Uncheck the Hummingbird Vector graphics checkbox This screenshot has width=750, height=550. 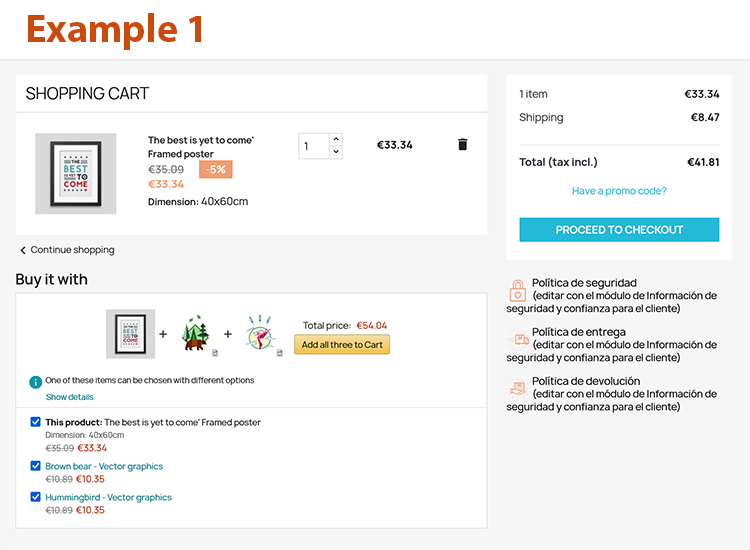pos(36,497)
